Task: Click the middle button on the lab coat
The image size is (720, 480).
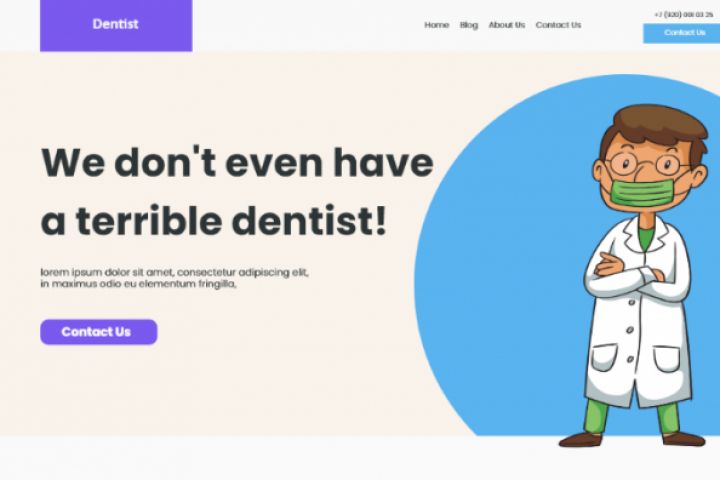Action: [x=630, y=330]
